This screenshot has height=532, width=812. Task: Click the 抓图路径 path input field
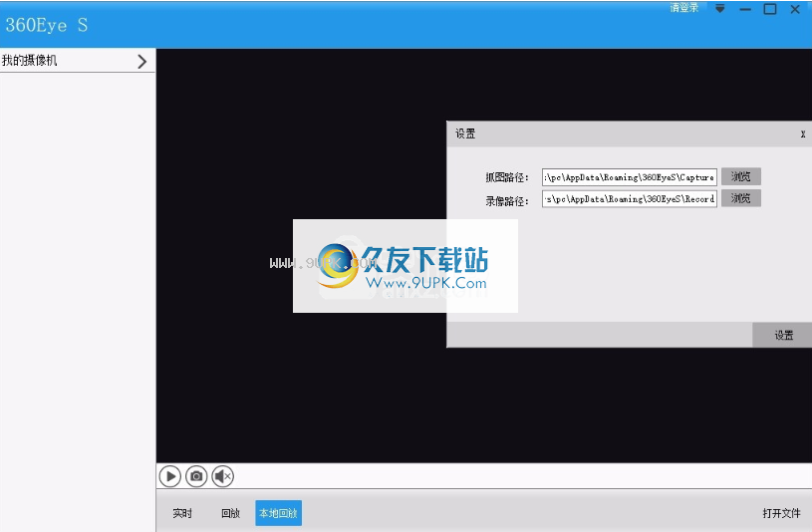click(630, 177)
